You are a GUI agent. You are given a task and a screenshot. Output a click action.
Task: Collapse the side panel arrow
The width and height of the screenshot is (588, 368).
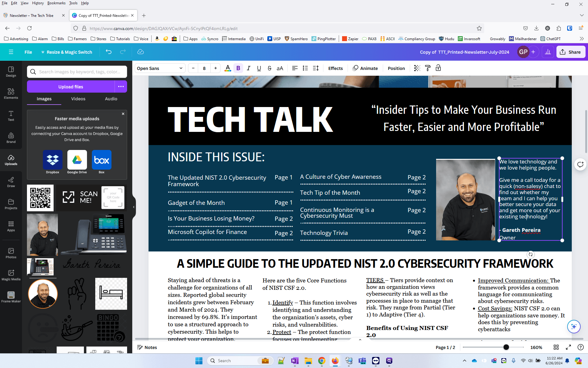pos(134,207)
